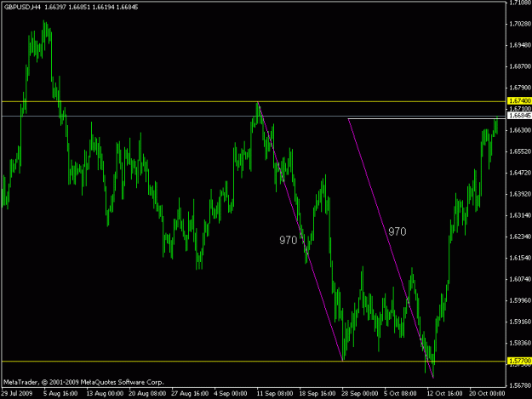
Task: Click the 11 Sep 08:00 time label
Action: (274, 394)
